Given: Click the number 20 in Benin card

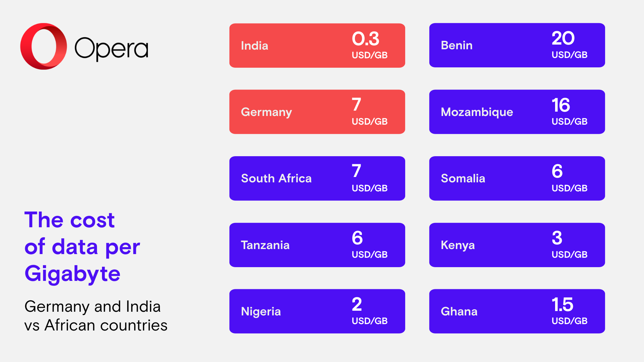Looking at the screenshot, I should (563, 38).
